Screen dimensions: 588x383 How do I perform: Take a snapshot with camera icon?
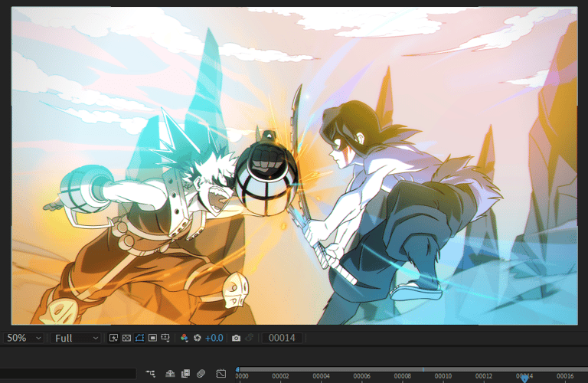(x=236, y=338)
